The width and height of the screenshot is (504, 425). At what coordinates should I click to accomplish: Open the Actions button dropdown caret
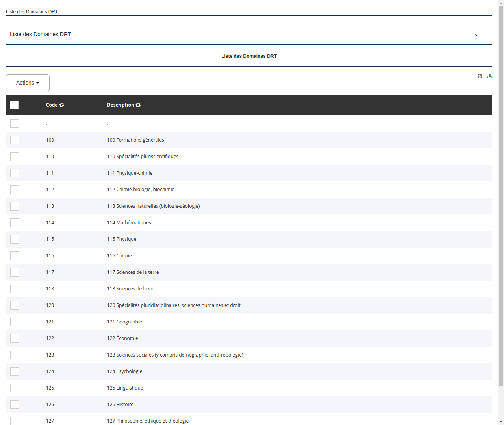38,83
